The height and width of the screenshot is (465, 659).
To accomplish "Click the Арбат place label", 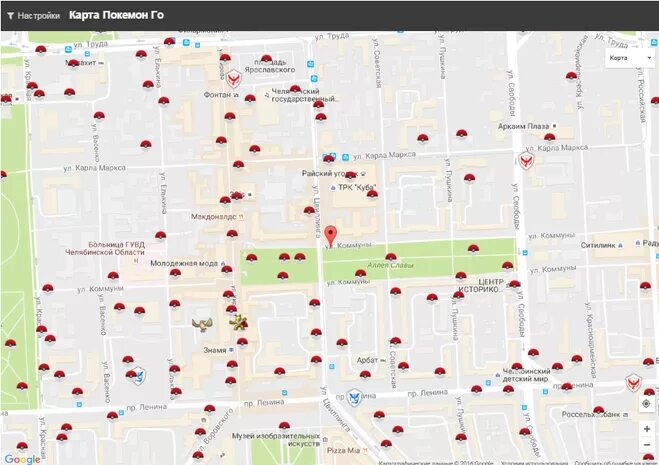I will pos(367,360).
